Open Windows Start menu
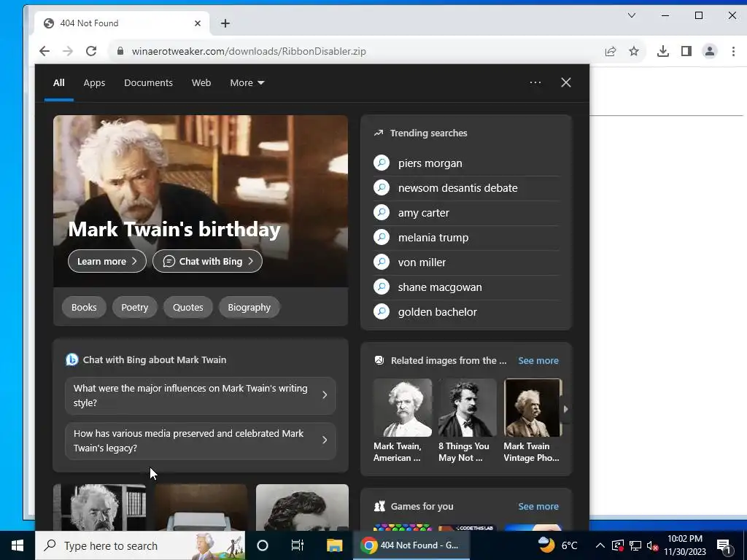The image size is (747, 560). click(x=18, y=545)
